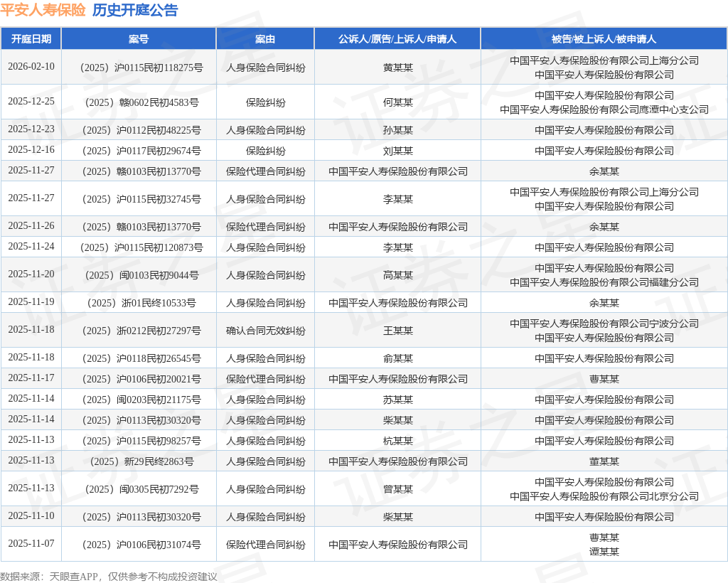The height and width of the screenshot is (583, 728).
Task: Click plaintiff 孙某某
Action: [398, 130]
